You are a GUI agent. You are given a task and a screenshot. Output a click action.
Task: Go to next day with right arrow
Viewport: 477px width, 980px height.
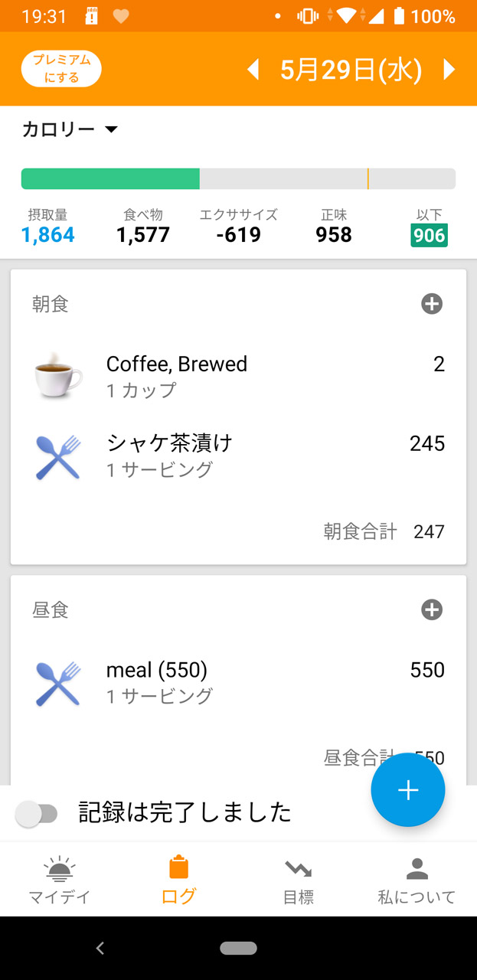click(x=449, y=70)
